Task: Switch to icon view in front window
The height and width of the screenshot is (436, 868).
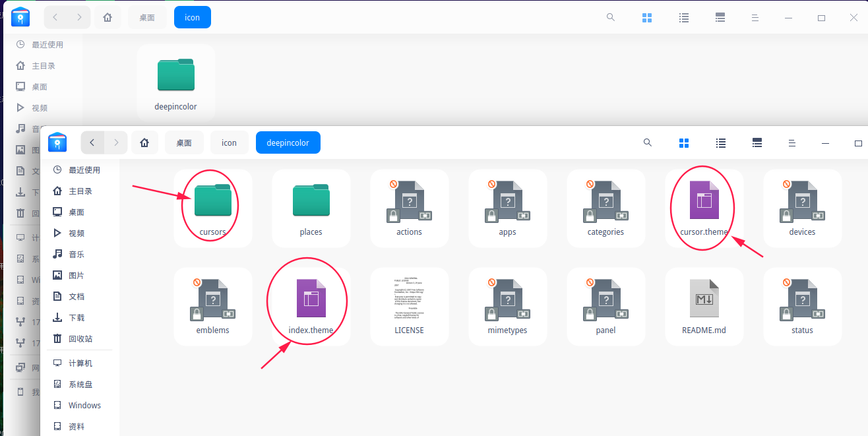Action: [684, 142]
